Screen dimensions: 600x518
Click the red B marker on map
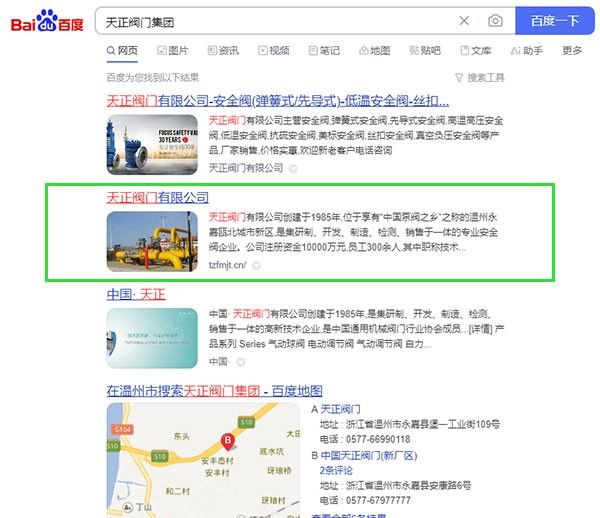[x=228, y=441]
